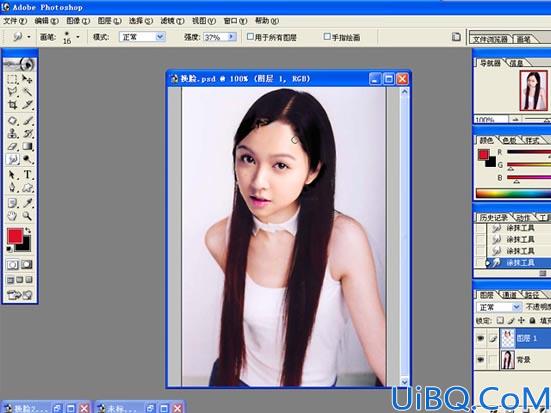Image resolution: width=551 pixels, height=413 pixels.
Task: Open the 滤镜(T) menu
Action: [x=172, y=21]
